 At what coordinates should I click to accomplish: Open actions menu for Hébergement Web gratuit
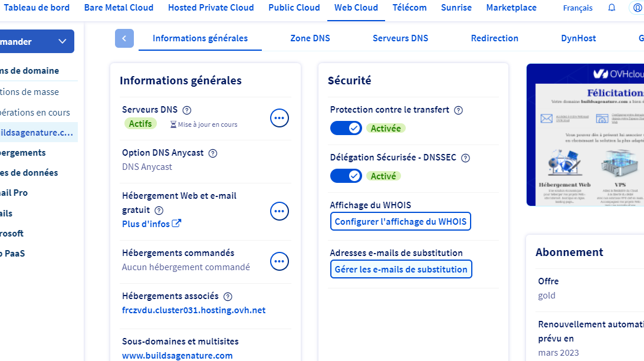[x=280, y=211]
